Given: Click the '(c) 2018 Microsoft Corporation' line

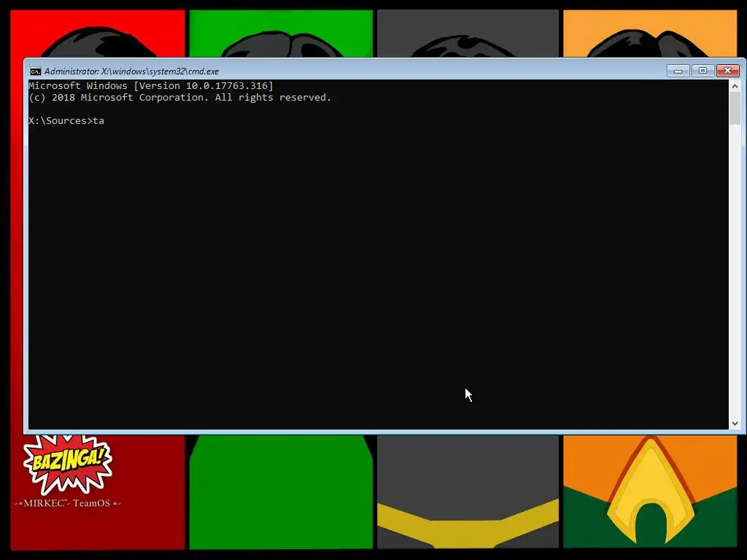Looking at the screenshot, I should 179,98.
